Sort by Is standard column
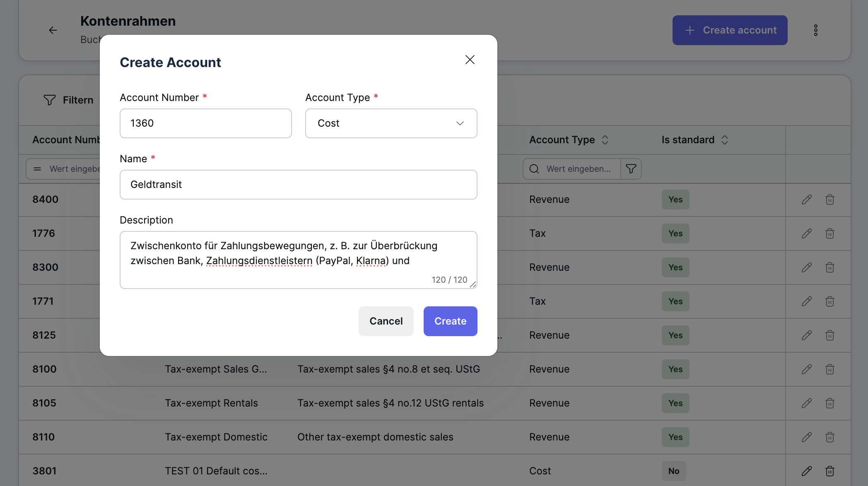 click(724, 140)
